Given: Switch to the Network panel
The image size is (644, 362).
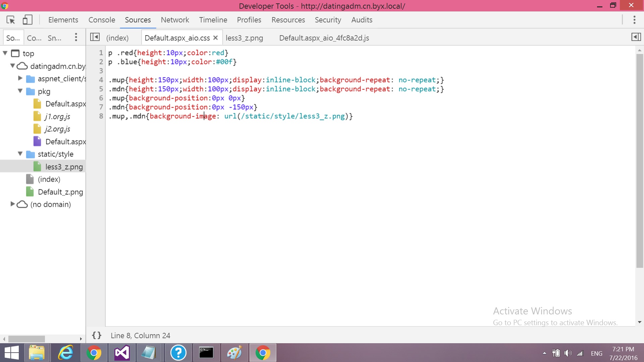Looking at the screenshot, I should pos(175,20).
